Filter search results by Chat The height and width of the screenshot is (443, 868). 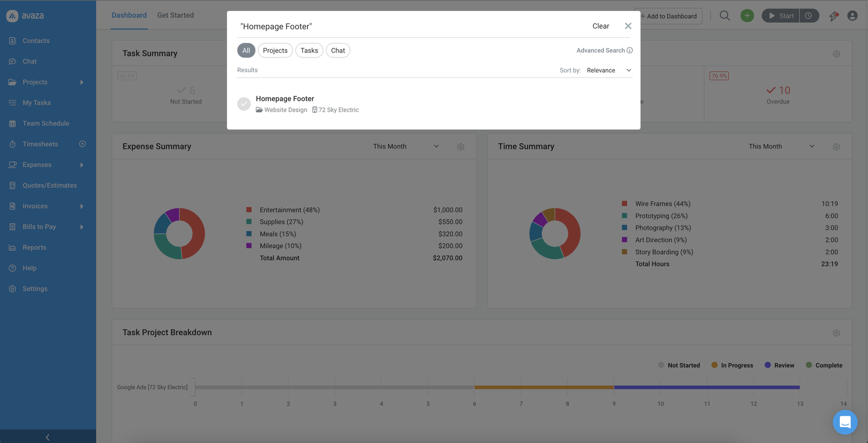[338, 50]
